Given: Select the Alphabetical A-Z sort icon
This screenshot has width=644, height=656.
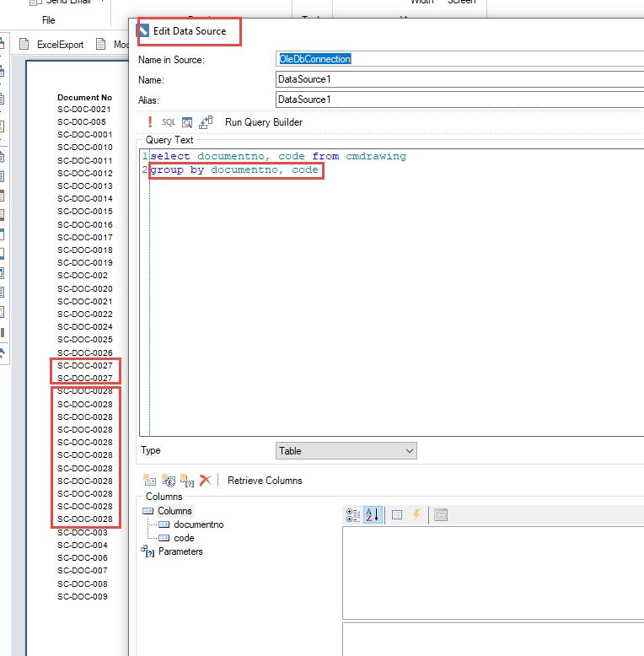Looking at the screenshot, I should (373, 515).
